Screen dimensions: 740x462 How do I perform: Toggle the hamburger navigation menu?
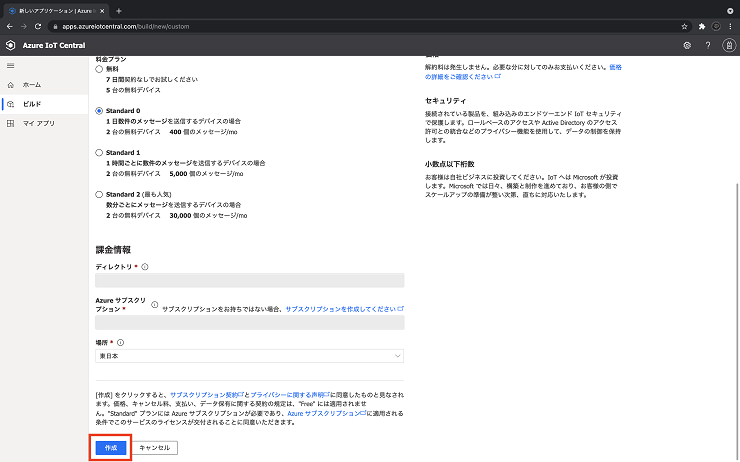[10, 66]
